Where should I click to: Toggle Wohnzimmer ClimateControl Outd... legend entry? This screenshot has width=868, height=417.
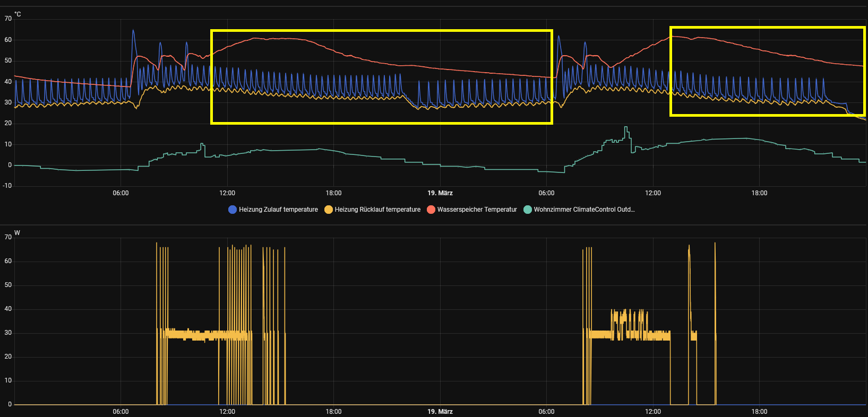click(579, 210)
